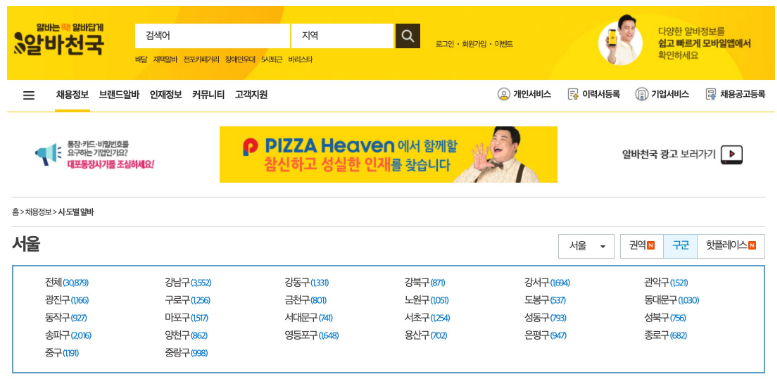Click the 이벤트 link
This screenshot has height=391, width=777.
[504, 44]
